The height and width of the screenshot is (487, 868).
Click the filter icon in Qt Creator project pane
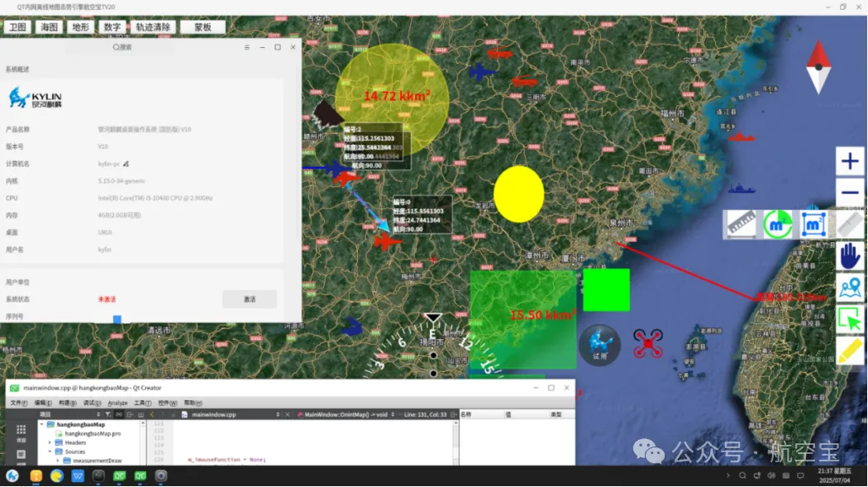pyautogui.click(x=108, y=414)
